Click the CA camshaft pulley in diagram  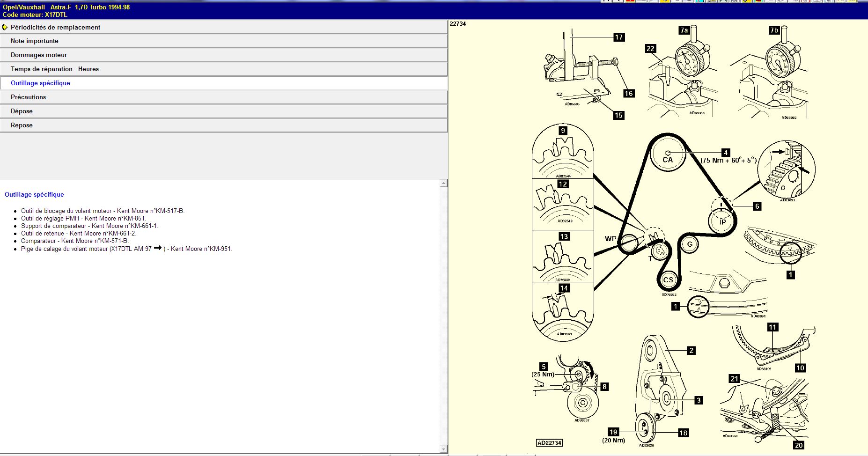(668, 156)
